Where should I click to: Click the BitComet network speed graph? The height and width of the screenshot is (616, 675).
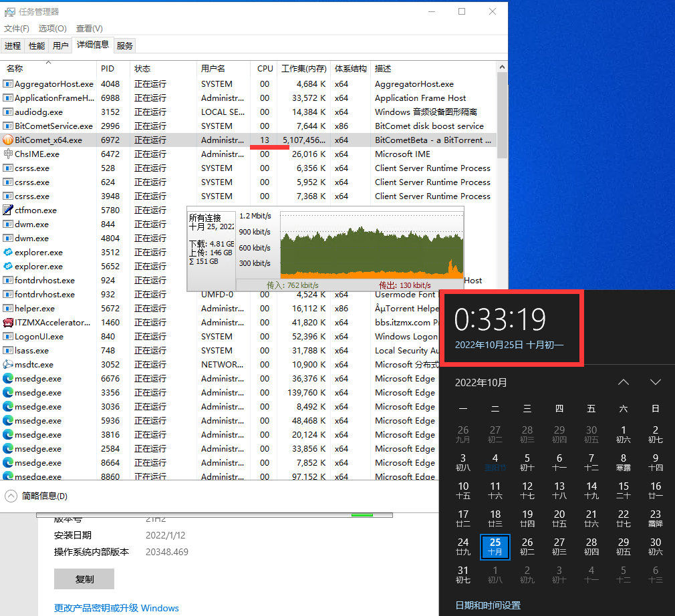click(x=372, y=244)
